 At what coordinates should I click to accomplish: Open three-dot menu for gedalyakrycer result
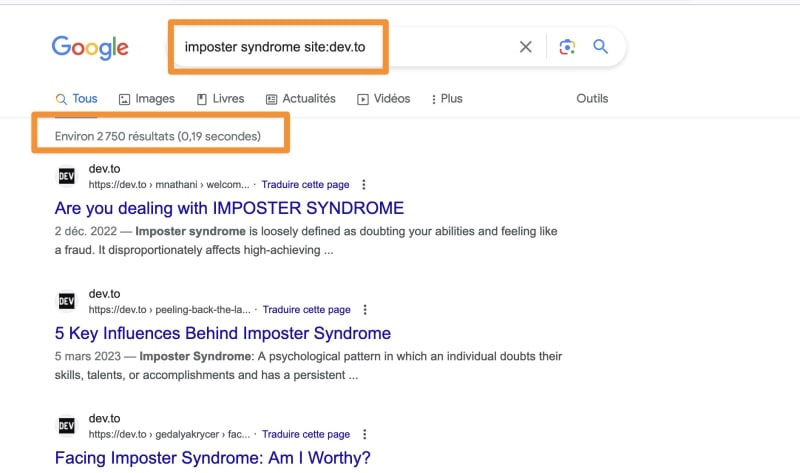pyautogui.click(x=364, y=434)
